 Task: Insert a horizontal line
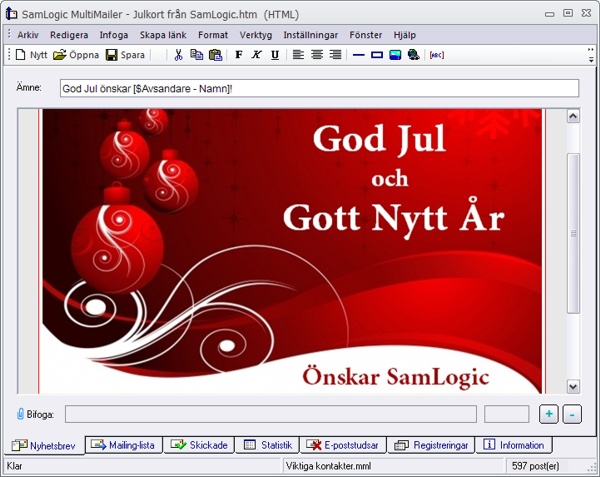tap(359, 55)
